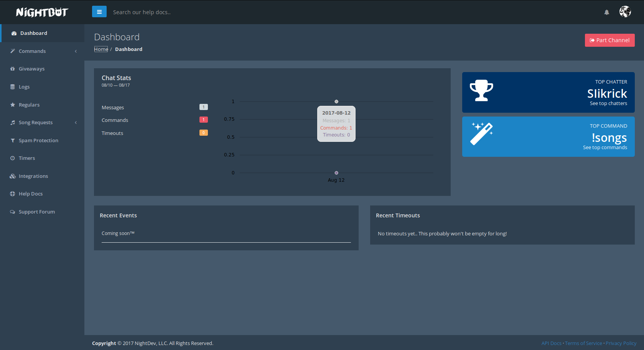This screenshot has width=644, height=350.
Task: Click the Dashboard breadcrumb text
Action: [128, 49]
